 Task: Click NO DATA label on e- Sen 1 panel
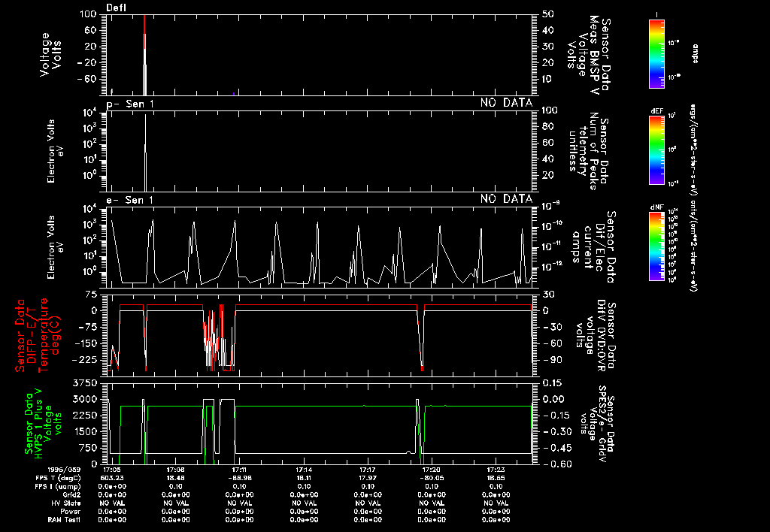[x=506, y=199]
